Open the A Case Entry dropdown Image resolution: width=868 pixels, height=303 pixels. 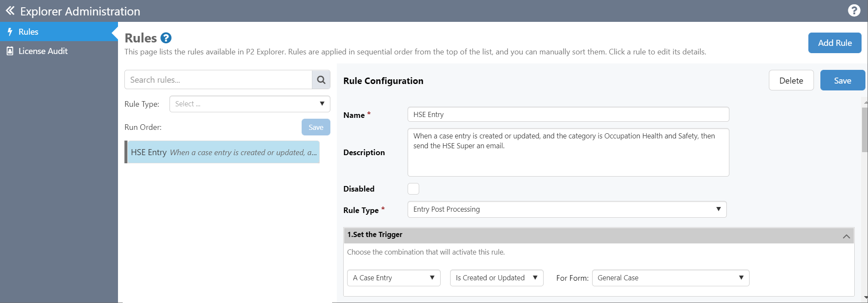[x=393, y=278]
